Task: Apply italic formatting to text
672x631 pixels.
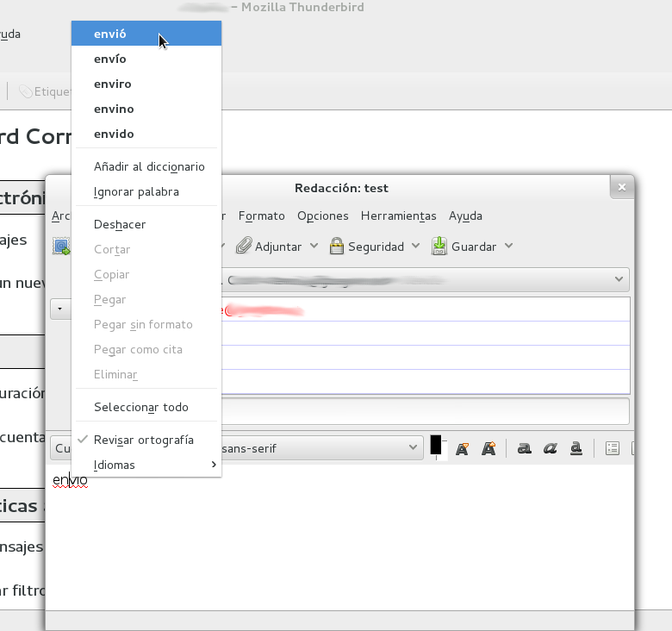Action: click(551, 448)
